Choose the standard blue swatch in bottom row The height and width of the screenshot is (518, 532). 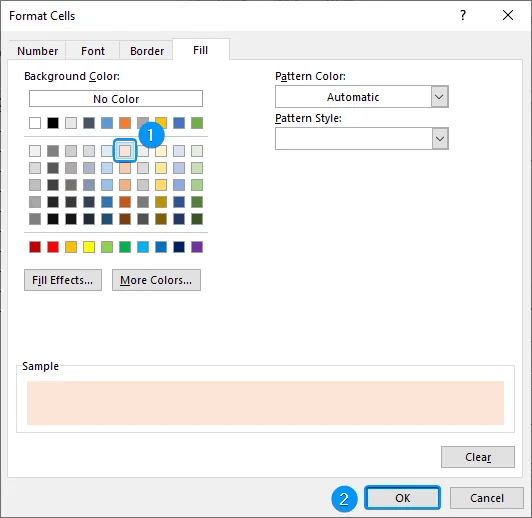(x=161, y=247)
